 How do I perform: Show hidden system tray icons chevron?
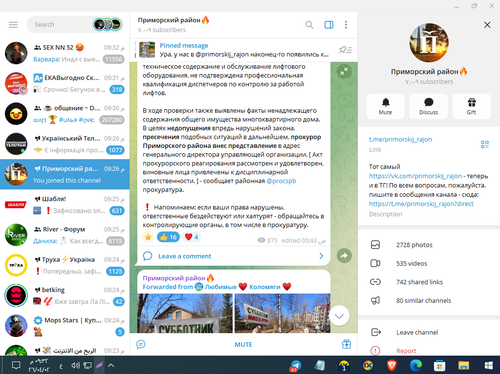111,365
